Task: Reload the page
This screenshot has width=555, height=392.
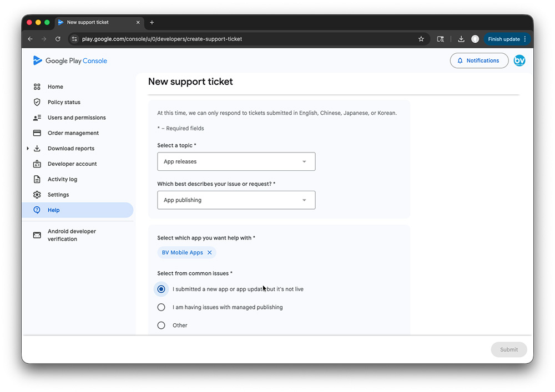Action: click(x=58, y=39)
